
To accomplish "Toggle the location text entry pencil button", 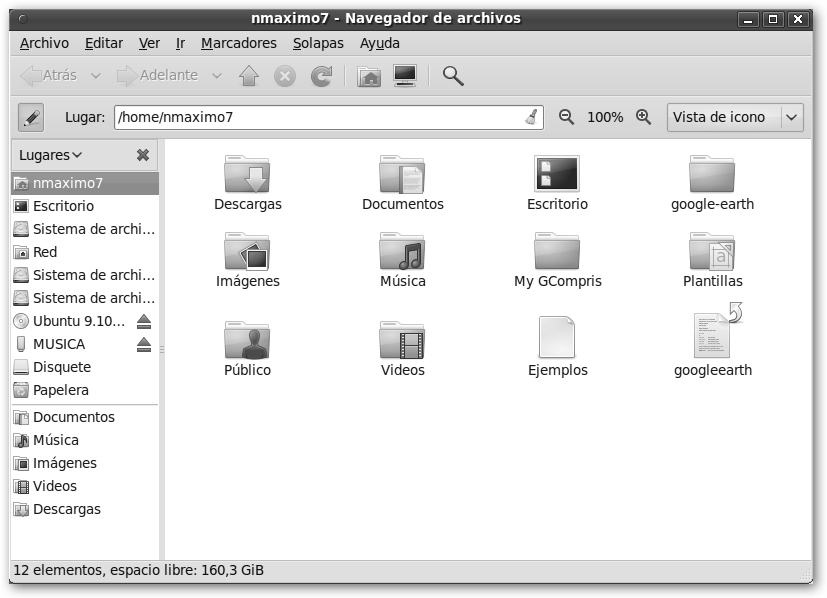I will (x=31, y=117).
